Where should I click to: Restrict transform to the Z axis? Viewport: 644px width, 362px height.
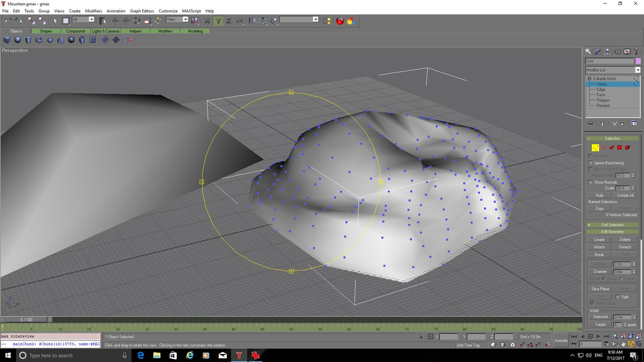(x=228, y=21)
